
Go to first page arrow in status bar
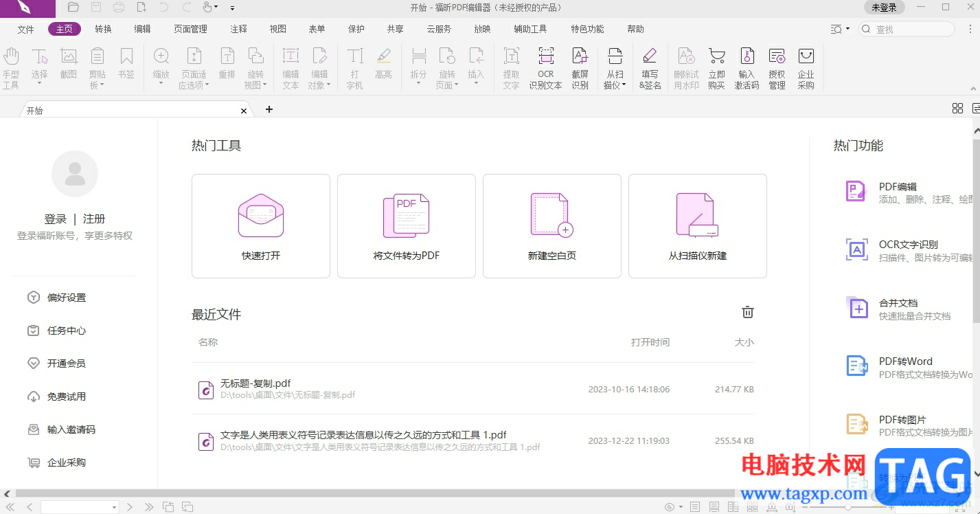pyautogui.click(x=10, y=507)
